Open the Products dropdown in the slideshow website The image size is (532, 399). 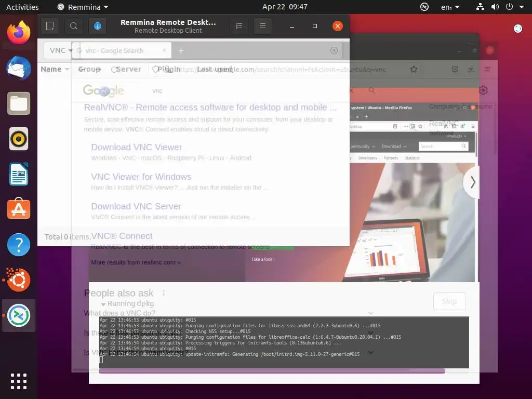(456, 136)
